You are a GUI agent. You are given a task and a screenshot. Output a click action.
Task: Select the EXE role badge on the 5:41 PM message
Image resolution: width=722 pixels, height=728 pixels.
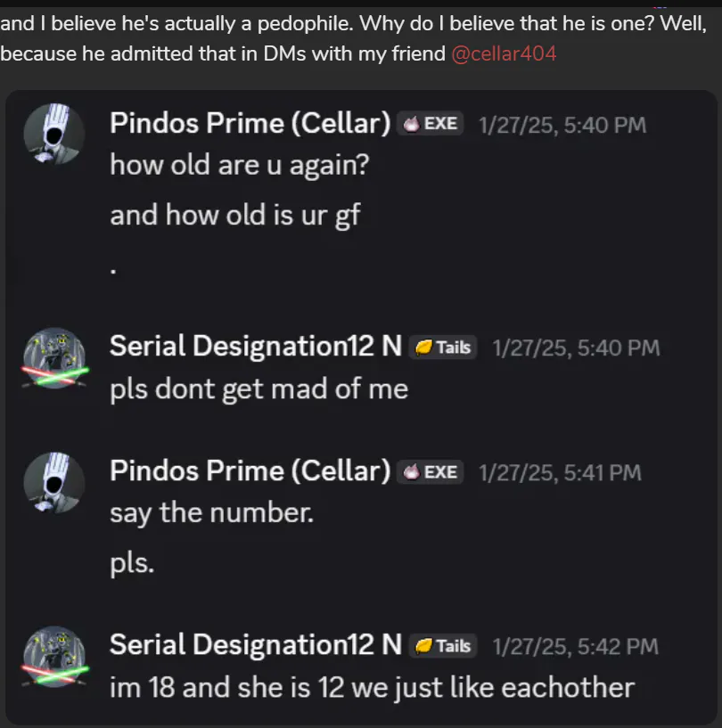pos(432,471)
